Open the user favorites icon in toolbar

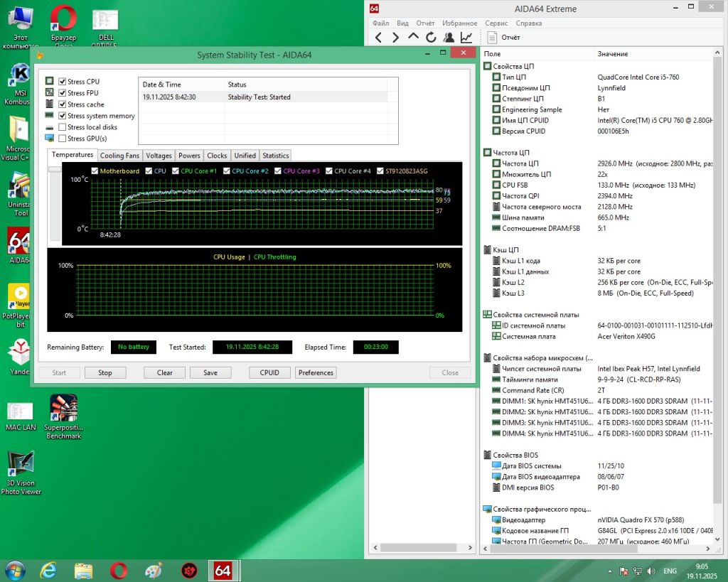coord(449,38)
